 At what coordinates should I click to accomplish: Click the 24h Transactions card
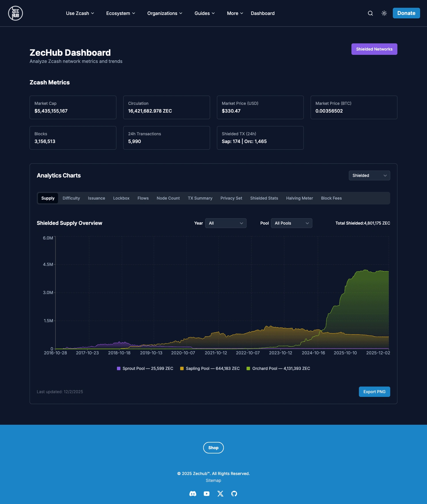point(167,138)
